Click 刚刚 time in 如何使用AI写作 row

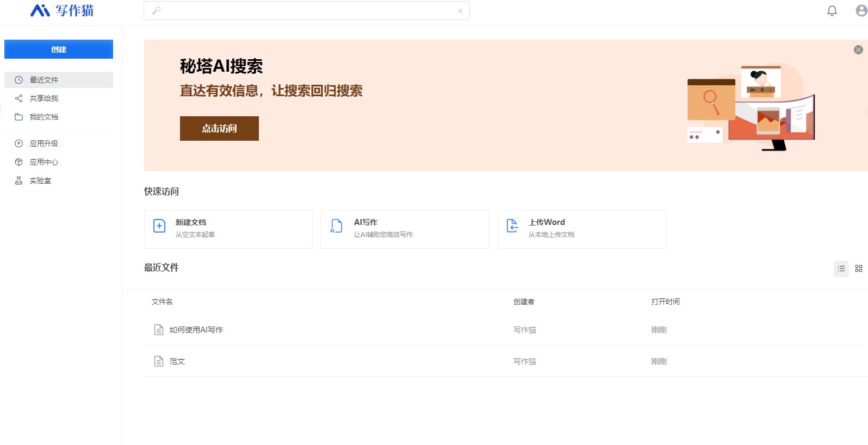tap(659, 330)
